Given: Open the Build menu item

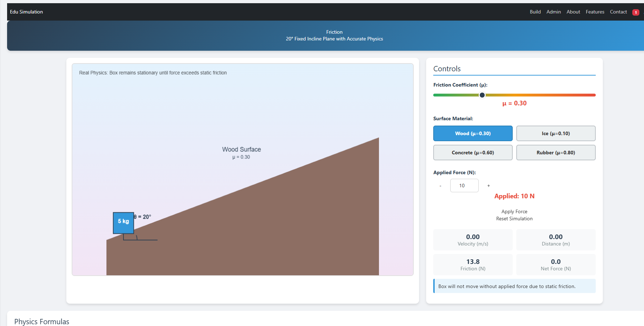Looking at the screenshot, I should click(535, 12).
